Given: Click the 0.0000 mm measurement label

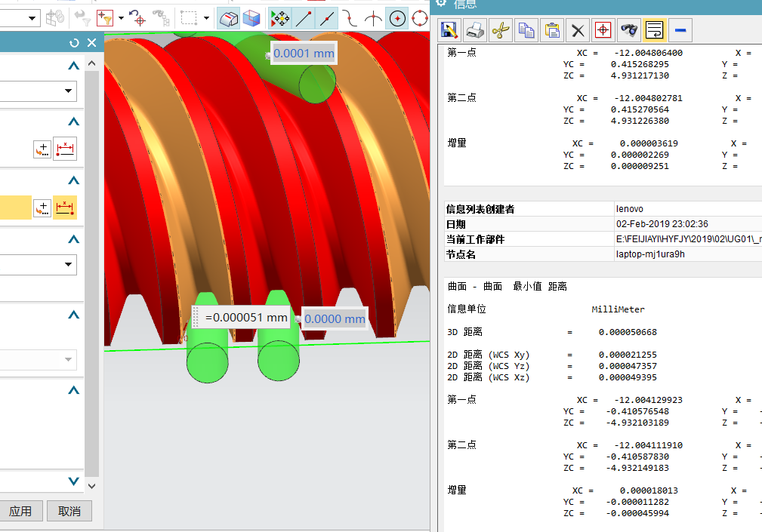Looking at the screenshot, I should (x=335, y=319).
